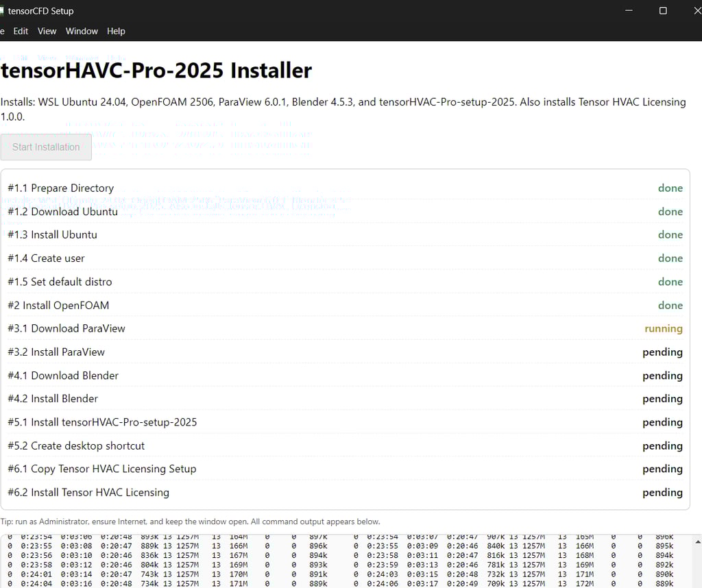The height and width of the screenshot is (588, 702).
Task: Click the 'running' status of Download ParaView
Action: 664,329
